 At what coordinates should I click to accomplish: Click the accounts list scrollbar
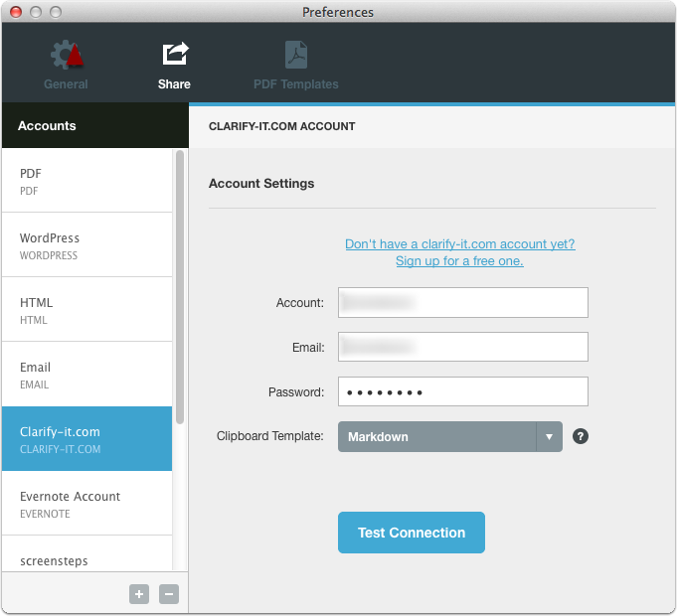(x=180, y=287)
